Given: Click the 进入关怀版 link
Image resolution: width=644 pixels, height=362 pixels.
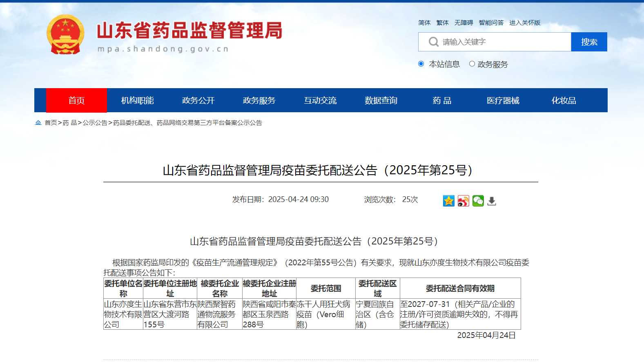Looking at the screenshot, I should [525, 23].
